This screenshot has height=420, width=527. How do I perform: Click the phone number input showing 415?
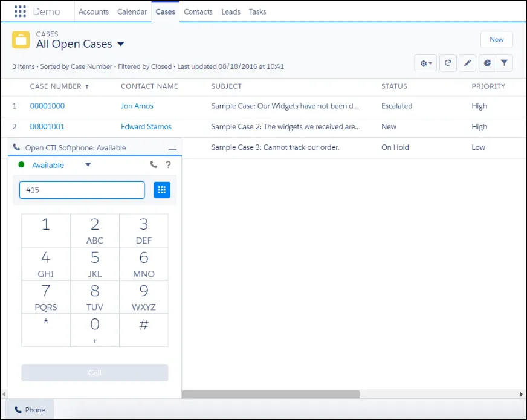82,190
